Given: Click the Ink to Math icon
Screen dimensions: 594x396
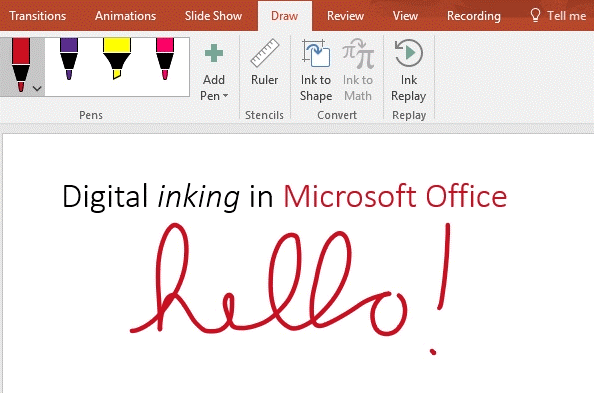Looking at the screenshot, I should click(358, 53).
